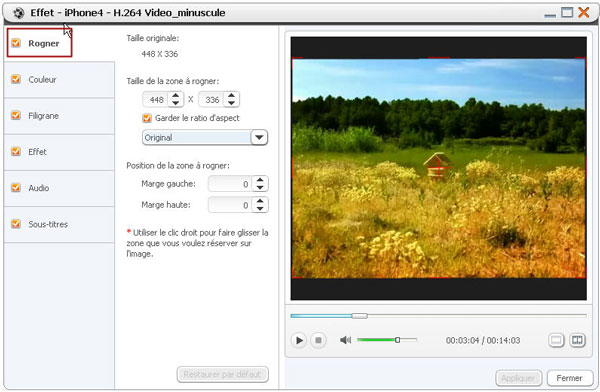Increase crop width with up arrow

[175, 96]
